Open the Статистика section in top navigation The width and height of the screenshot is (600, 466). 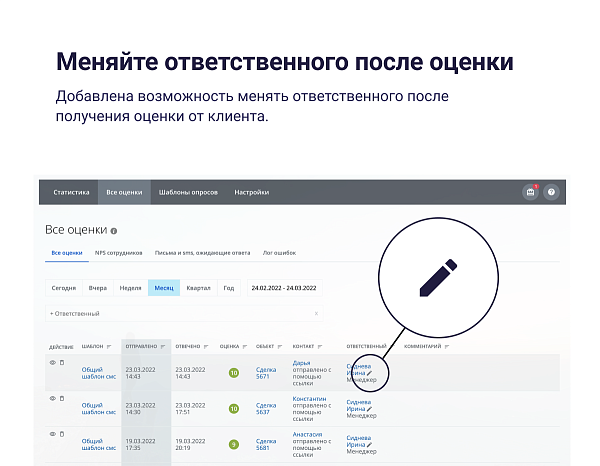(71, 192)
